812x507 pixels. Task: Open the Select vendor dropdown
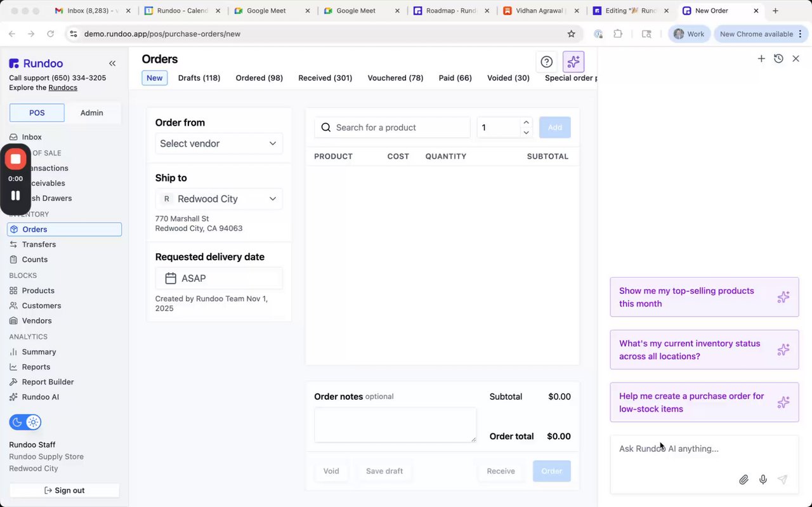click(x=219, y=143)
